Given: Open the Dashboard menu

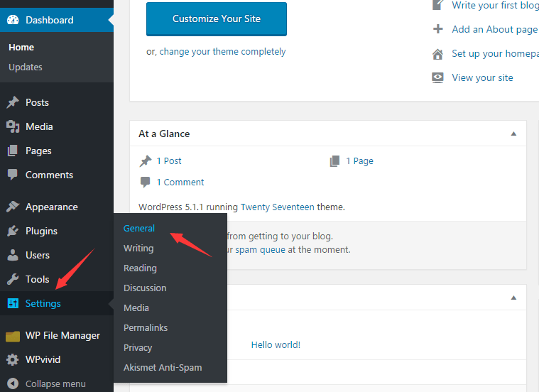Looking at the screenshot, I should [x=57, y=20].
